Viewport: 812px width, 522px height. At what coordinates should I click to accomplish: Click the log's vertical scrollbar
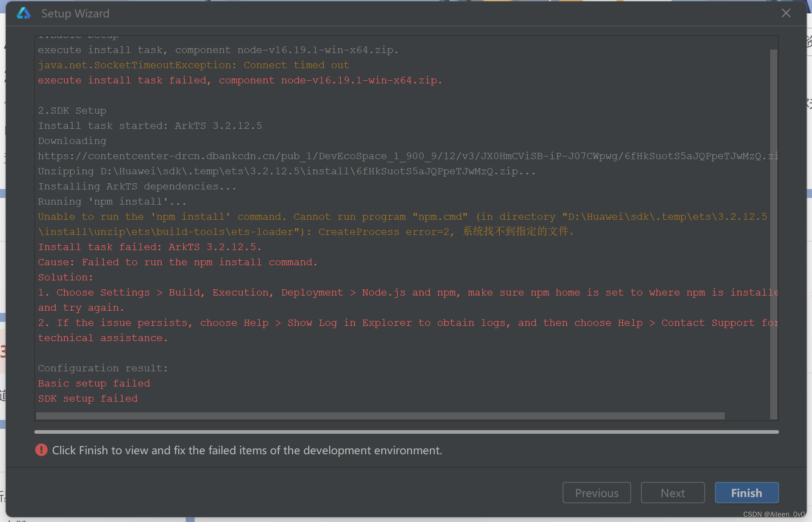point(774,234)
